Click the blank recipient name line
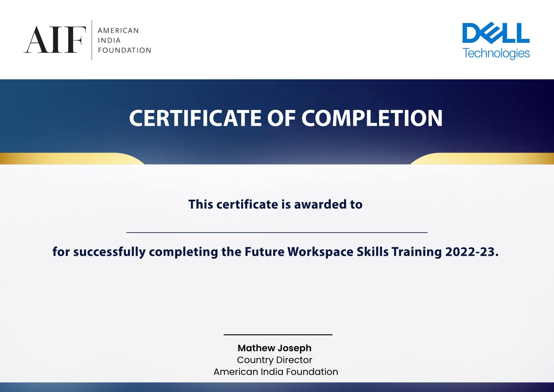 [277, 232]
